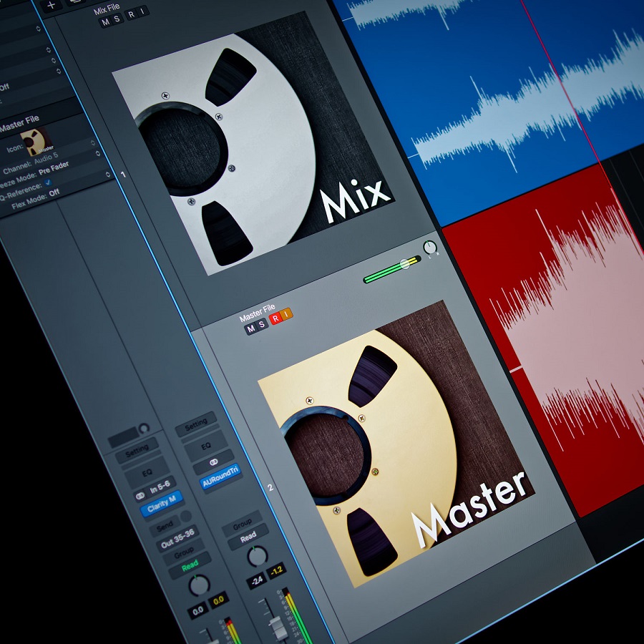Toggle stereo format icon beside In 5-6

[x=140, y=496]
